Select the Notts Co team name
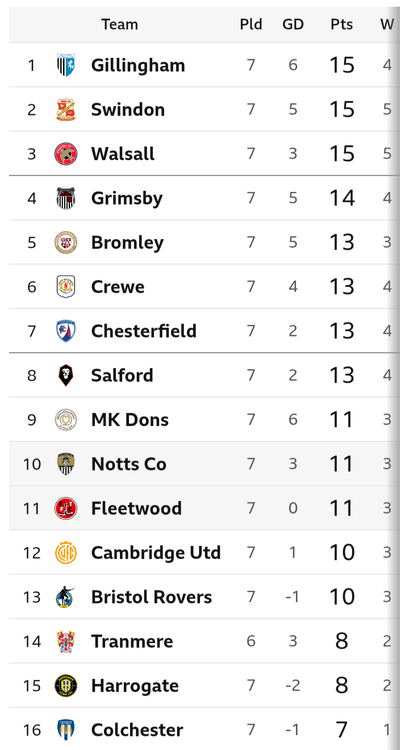Image resolution: width=409 pixels, height=750 pixels. click(x=129, y=464)
